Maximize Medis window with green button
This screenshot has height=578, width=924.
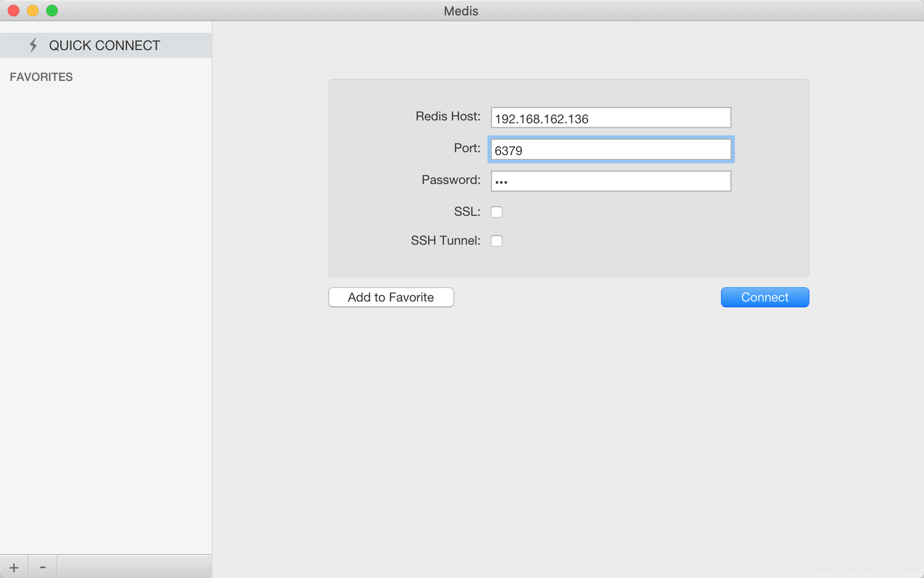coord(52,11)
